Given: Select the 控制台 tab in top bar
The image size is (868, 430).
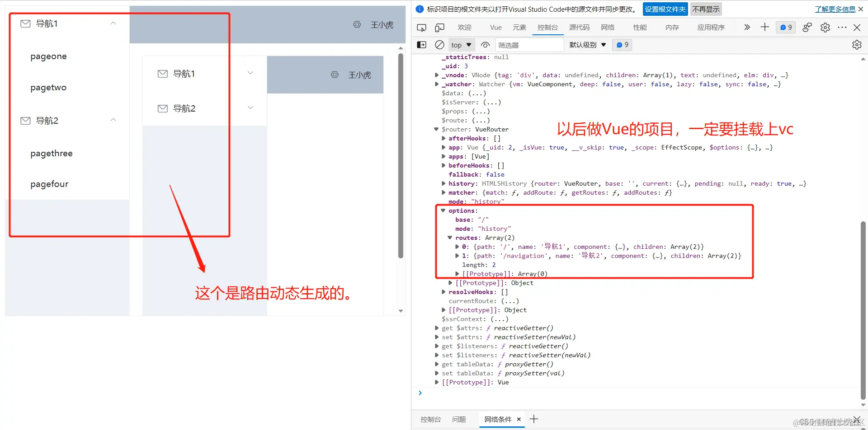Looking at the screenshot, I should 547,27.
